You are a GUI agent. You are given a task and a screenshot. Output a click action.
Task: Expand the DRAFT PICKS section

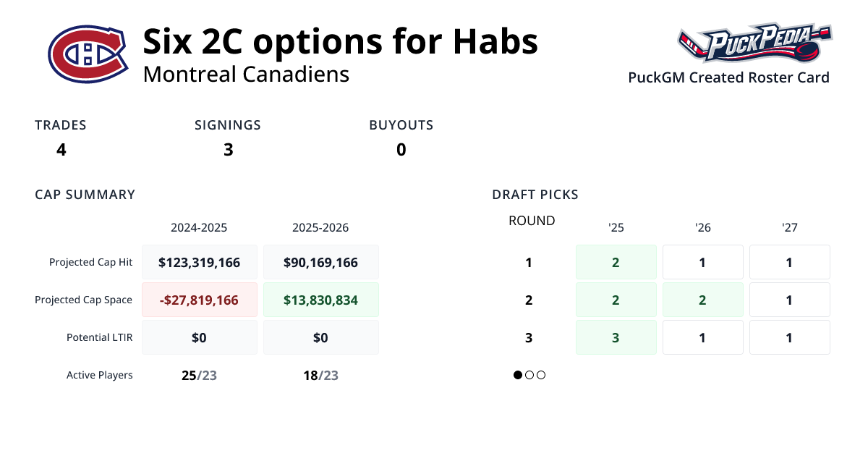[x=535, y=194]
